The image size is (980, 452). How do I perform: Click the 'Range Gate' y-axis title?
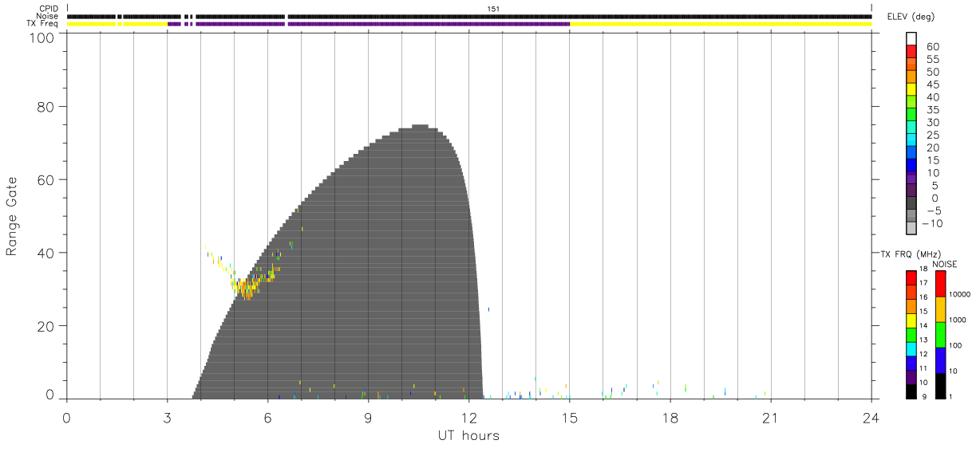pyautogui.click(x=13, y=217)
